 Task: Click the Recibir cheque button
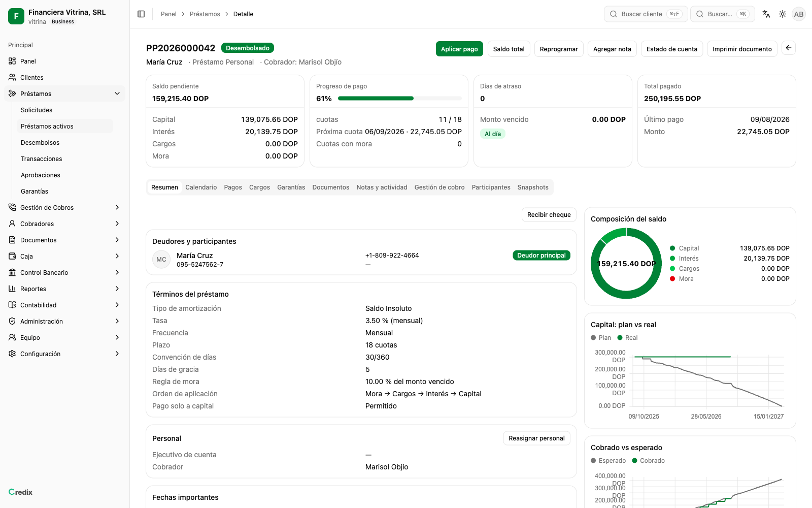(x=549, y=214)
